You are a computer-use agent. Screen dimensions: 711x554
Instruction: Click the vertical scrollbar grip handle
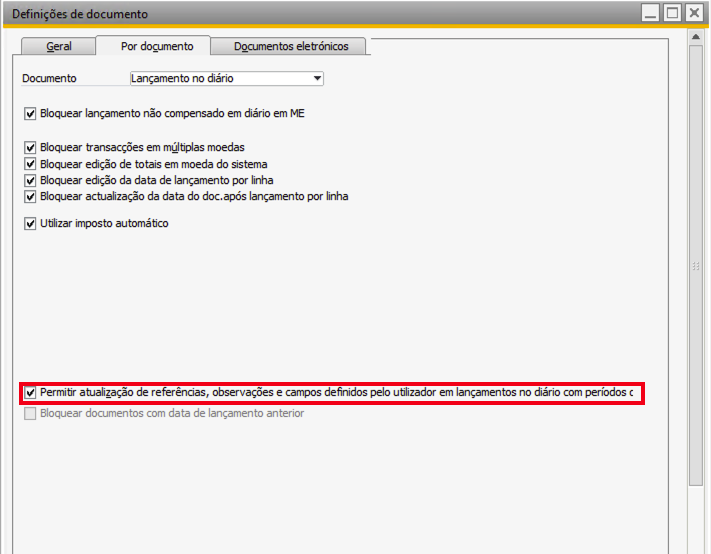[x=695, y=267]
